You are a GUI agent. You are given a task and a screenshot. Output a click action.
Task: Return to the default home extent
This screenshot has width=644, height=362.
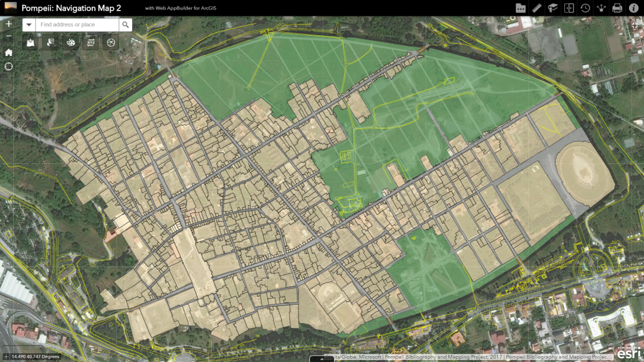(9, 52)
